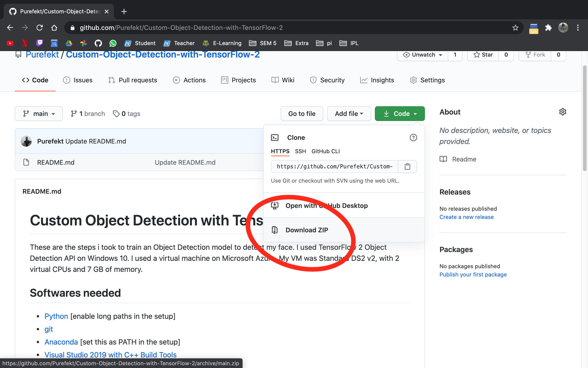
Task: Open the Insights tab
Action: (377, 80)
